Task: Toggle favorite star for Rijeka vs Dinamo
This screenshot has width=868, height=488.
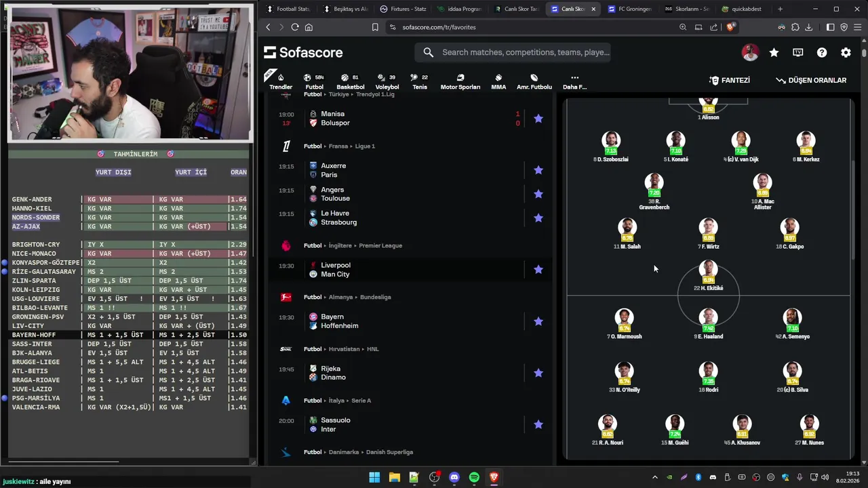Action: [538, 373]
